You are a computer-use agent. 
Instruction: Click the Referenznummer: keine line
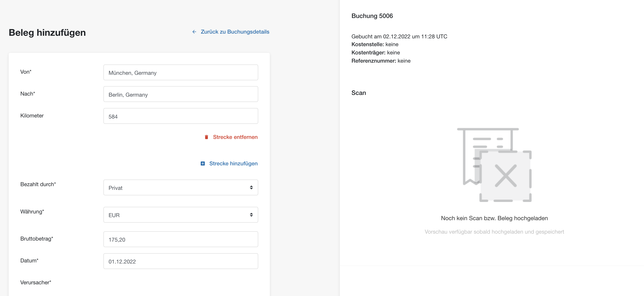pos(381,61)
